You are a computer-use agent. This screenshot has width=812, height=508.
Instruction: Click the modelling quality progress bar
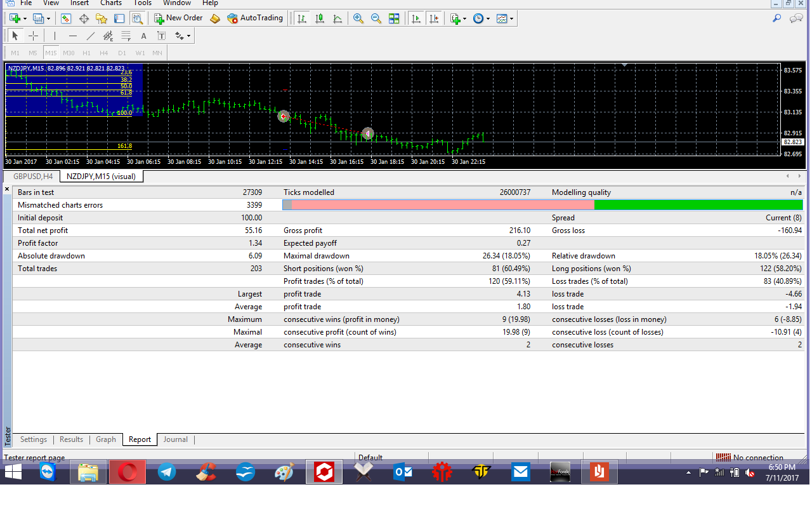click(542, 205)
